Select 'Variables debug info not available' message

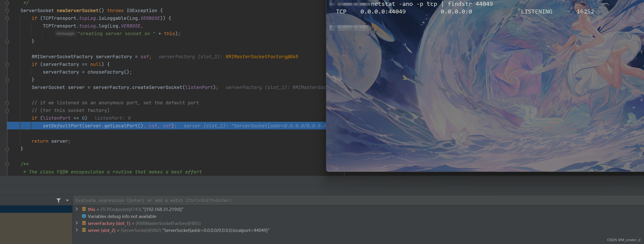[122, 216]
